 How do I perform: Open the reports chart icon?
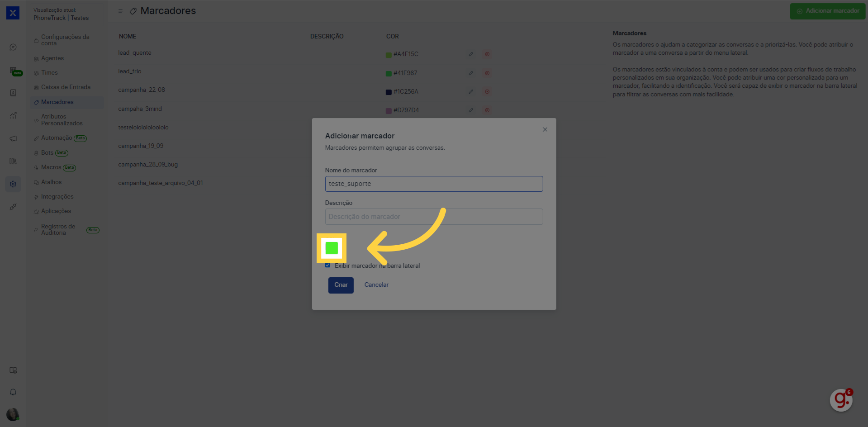pyautogui.click(x=13, y=115)
